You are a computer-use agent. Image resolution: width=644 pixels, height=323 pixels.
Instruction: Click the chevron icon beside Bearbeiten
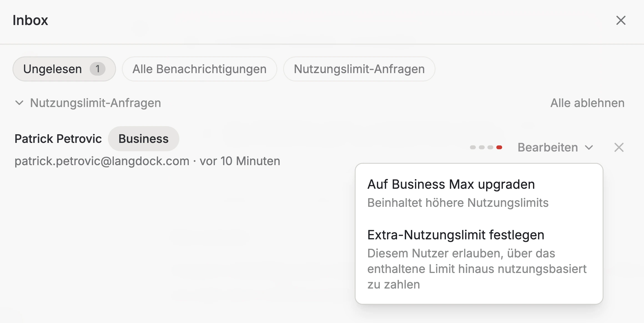click(589, 148)
